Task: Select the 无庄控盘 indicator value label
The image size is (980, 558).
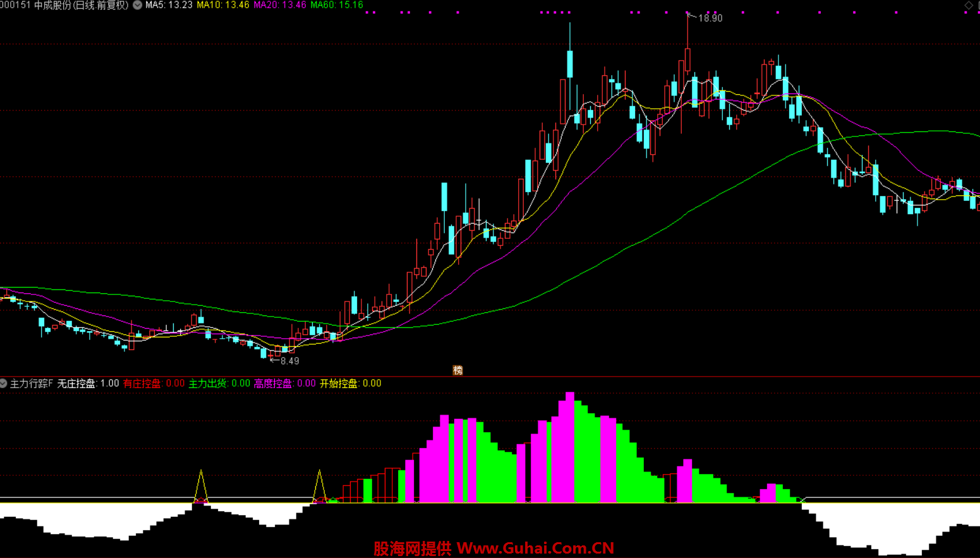Action: pos(88,384)
